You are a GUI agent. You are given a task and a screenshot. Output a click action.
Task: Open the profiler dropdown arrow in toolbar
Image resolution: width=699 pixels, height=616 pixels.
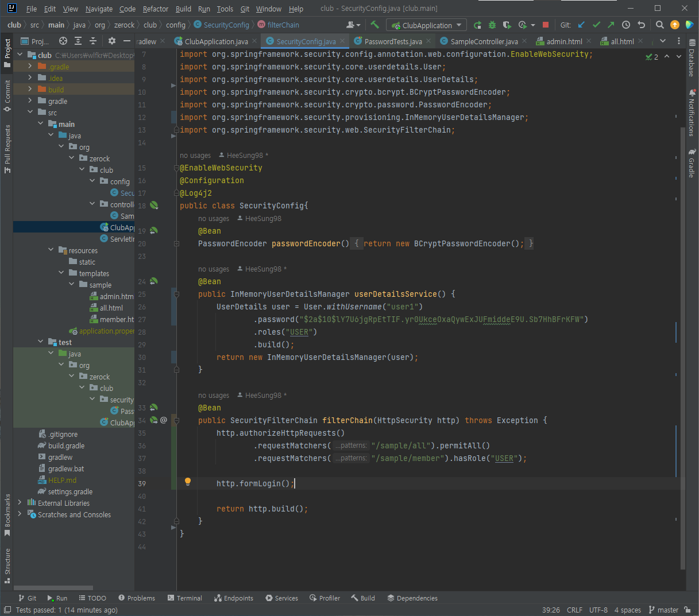[533, 25]
